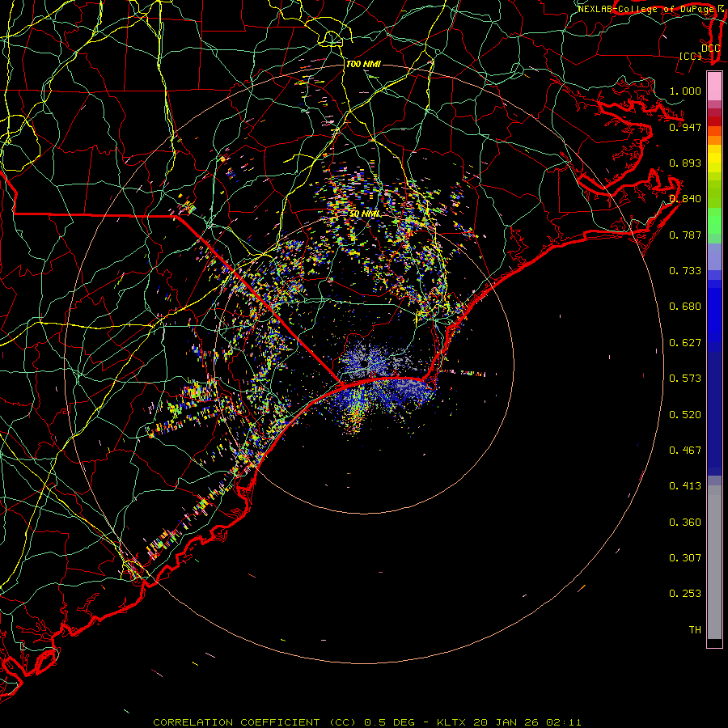The height and width of the screenshot is (728, 728).
Task: Click the KLTX radar site center dot
Action: click(365, 363)
